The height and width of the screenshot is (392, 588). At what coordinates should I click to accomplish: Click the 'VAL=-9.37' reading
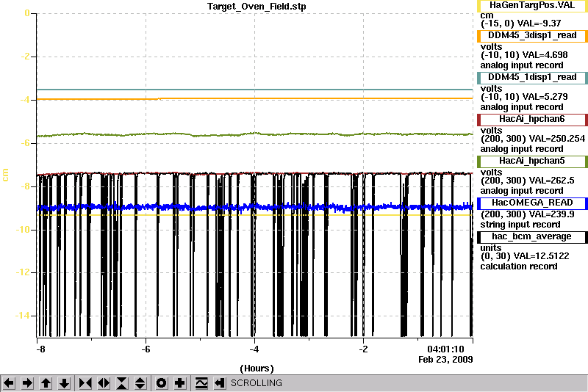click(x=539, y=23)
